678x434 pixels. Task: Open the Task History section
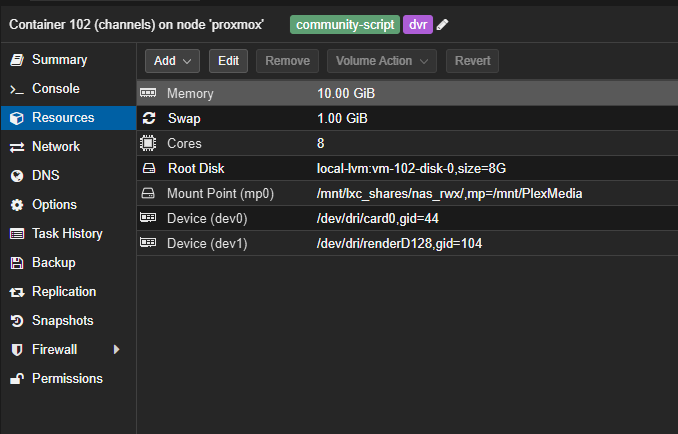click(x=67, y=234)
